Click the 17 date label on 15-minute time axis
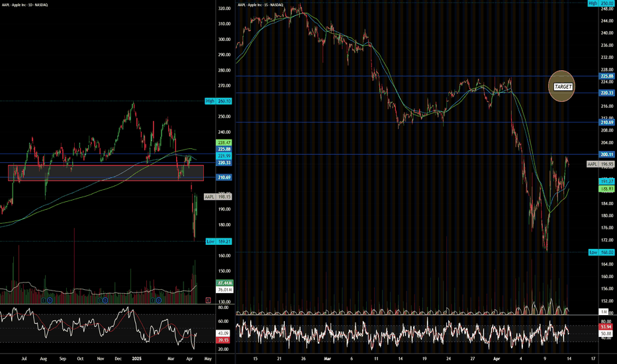Viewport: 617px width, 364px height. click(593, 359)
